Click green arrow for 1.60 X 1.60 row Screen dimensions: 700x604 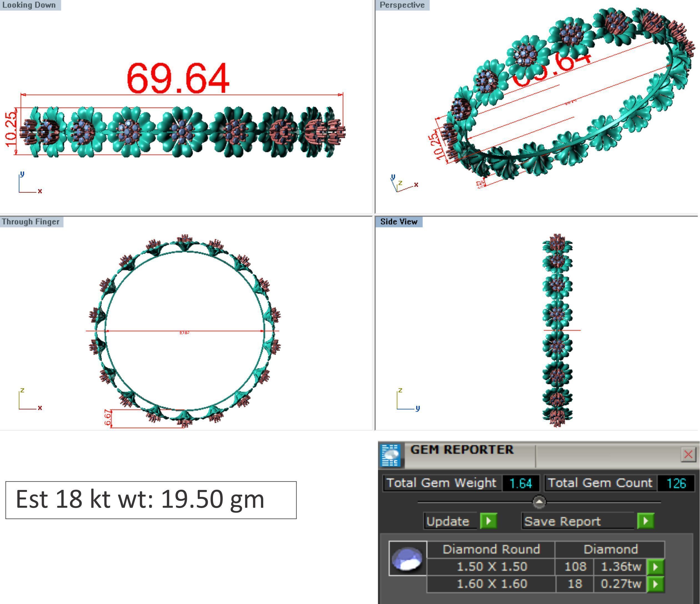click(x=655, y=584)
